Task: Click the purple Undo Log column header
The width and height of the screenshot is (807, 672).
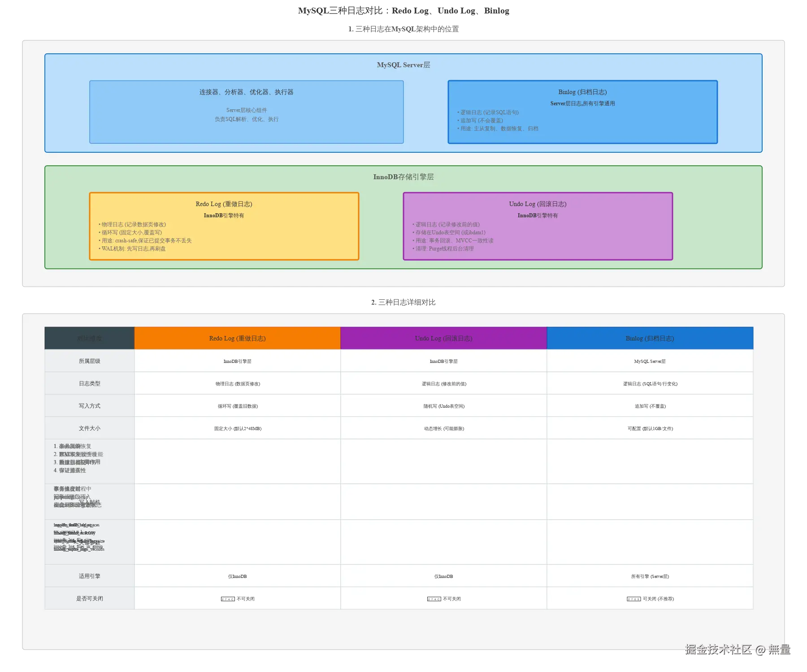Action: 443,338
